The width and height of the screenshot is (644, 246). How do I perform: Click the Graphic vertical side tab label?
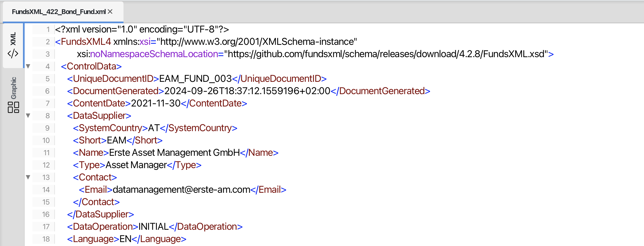click(13, 88)
